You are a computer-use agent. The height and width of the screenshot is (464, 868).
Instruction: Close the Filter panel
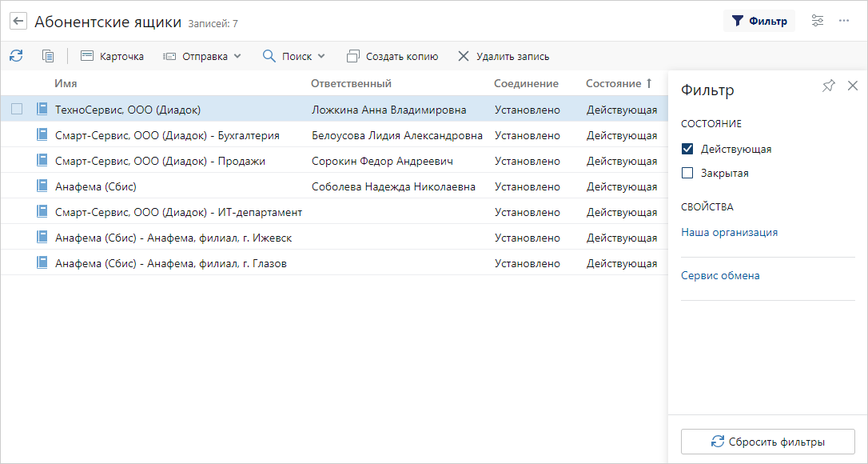tap(852, 86)
